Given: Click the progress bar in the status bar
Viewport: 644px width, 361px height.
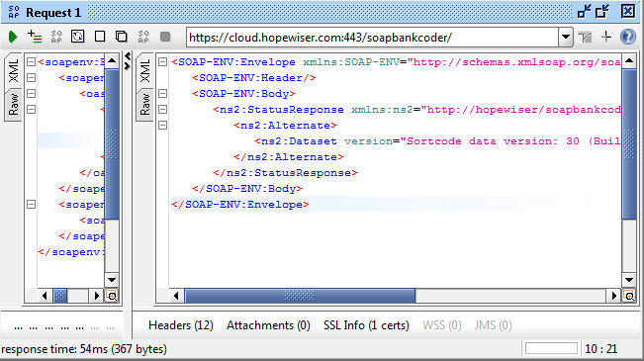Looking at the screenshot, I should (x=551, y=348).
